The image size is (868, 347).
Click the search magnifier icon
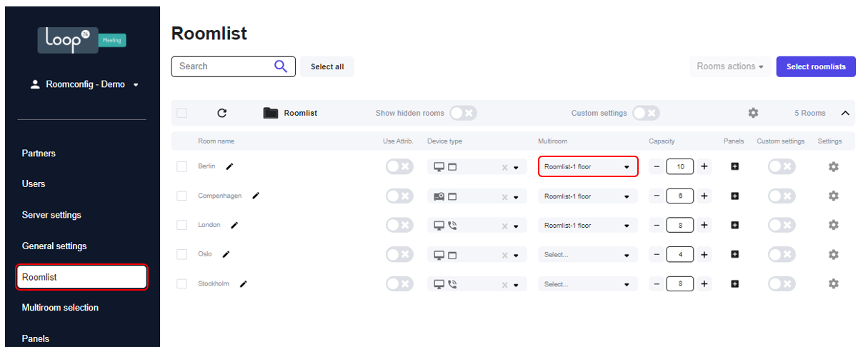[281, 66]
